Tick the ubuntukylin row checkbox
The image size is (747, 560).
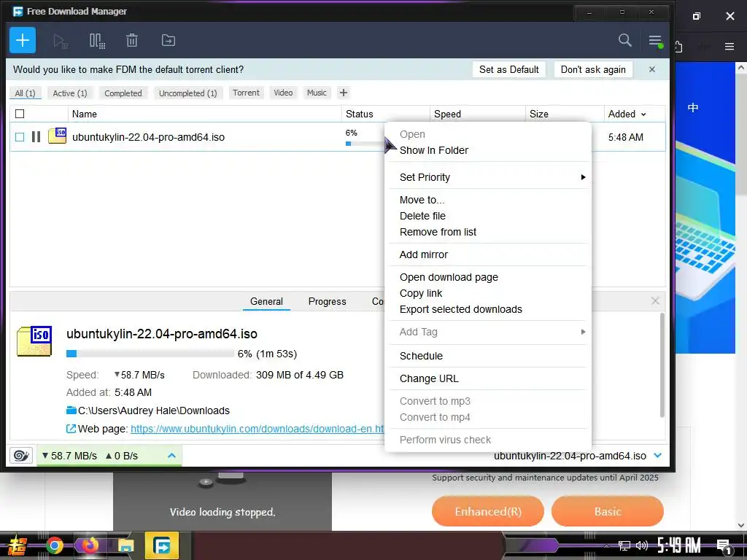(x=20, y=137)
